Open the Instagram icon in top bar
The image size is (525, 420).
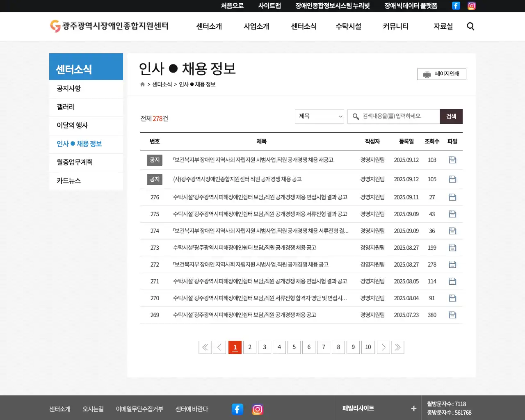[x=472, y=6]
